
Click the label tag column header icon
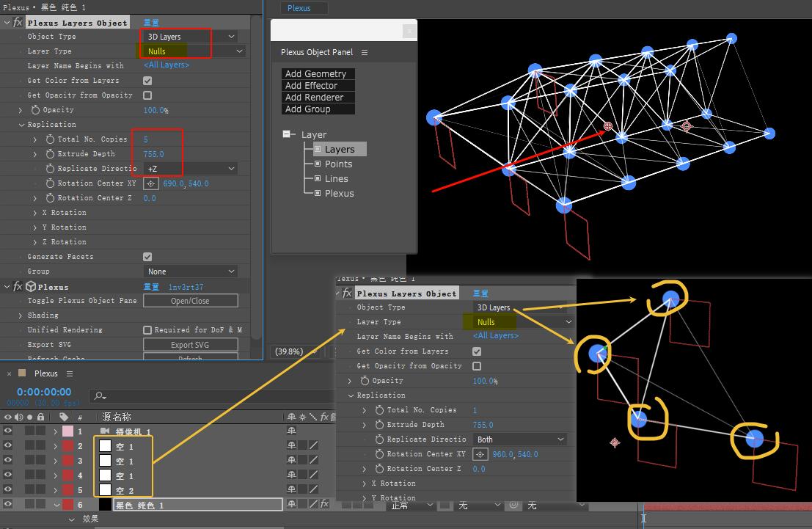pyautogui.click(x=64, y=417)
